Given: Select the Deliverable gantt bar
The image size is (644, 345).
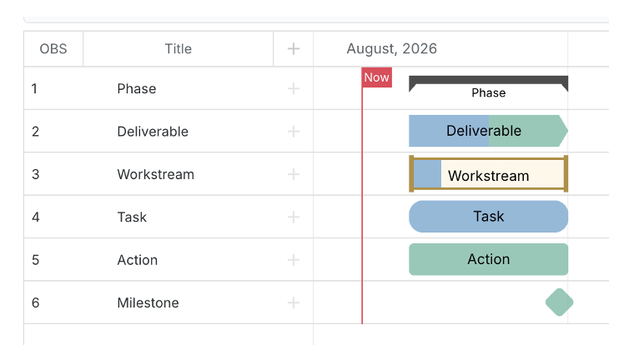Looking at the screenshot, I should coord(488,131).
